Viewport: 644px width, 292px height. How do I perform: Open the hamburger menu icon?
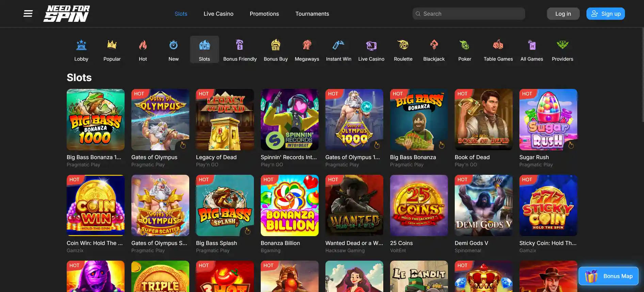(28, 14)
